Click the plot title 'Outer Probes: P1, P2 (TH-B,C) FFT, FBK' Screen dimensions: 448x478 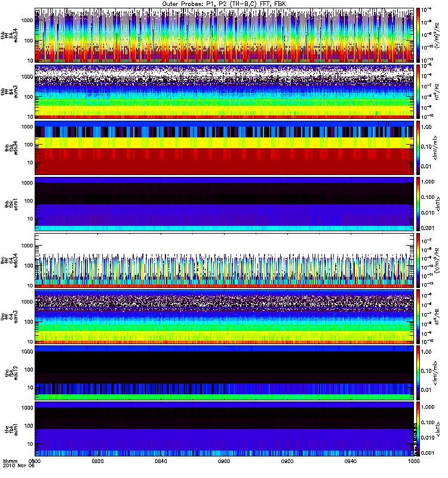224,4
